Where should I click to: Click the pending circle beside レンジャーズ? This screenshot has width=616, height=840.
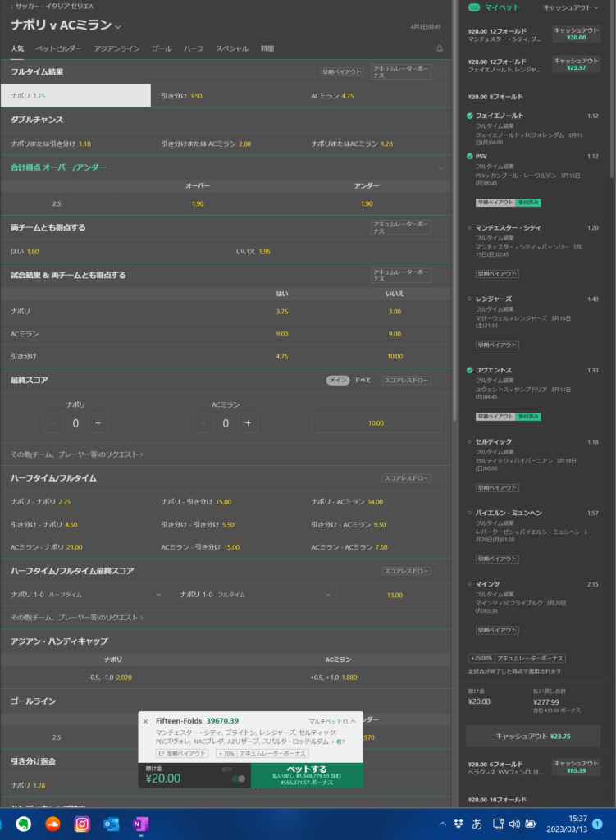click(470, 299)
